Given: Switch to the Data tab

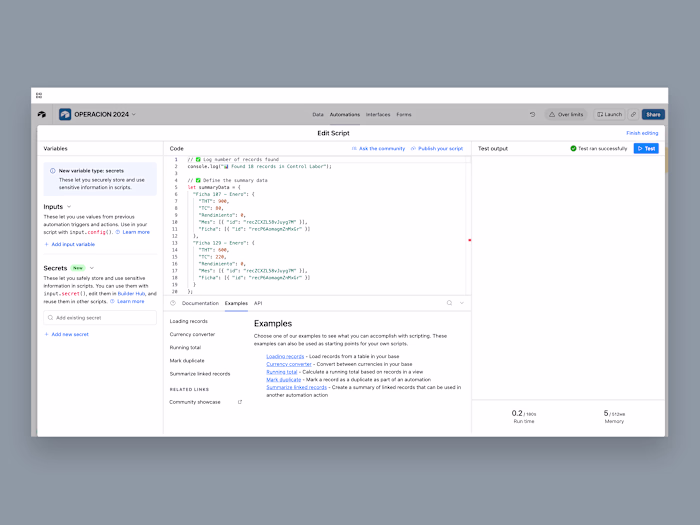Looking at the screenshot, I should [318, 115].
